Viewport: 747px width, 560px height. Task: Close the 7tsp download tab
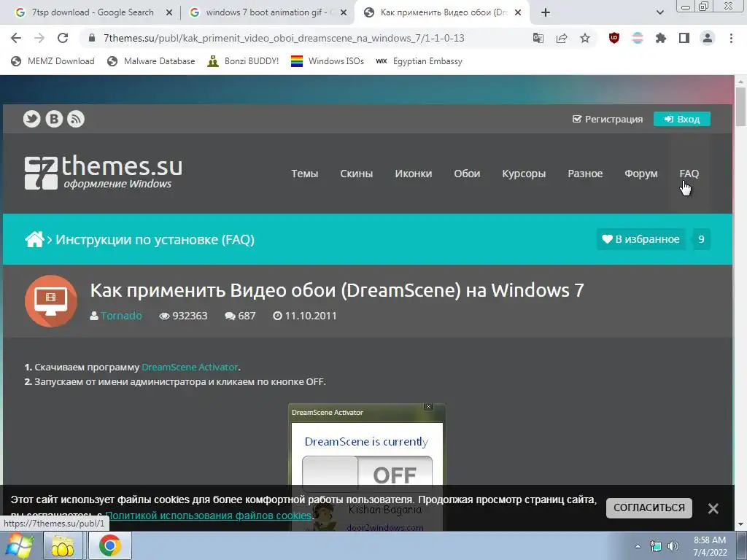[169, 13]
